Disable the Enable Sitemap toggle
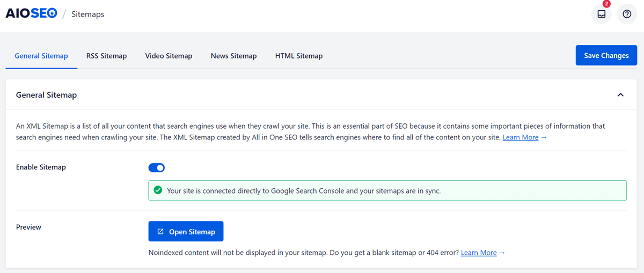The height and width of the screenshot is (273, 644). 157,168
